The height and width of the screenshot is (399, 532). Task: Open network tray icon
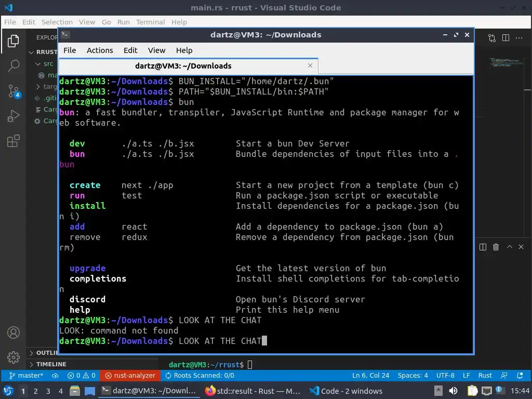486,391
